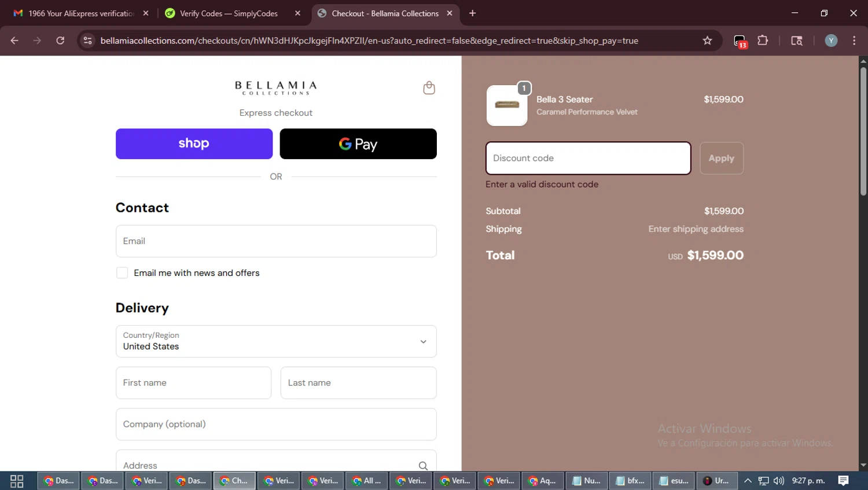This screenshot has width=868, height=490.
Task: Switch to the AliExpress verification Gmail tab
Action: click(x=82, y=13)
